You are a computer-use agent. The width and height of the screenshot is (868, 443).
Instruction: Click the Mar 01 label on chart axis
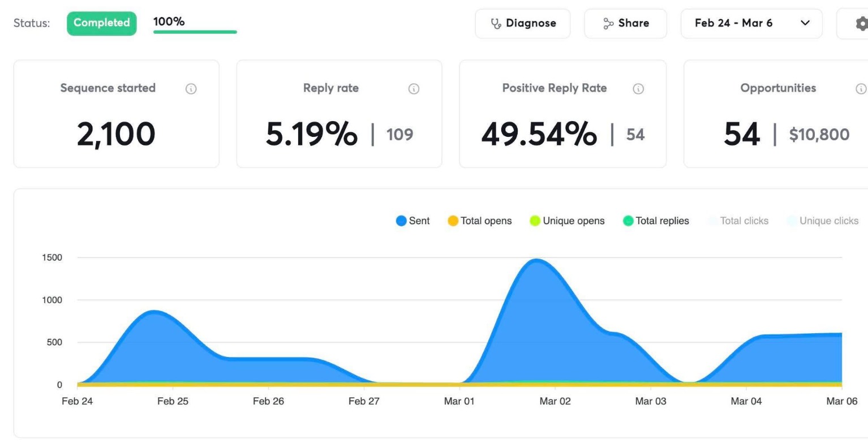point(459,401)
